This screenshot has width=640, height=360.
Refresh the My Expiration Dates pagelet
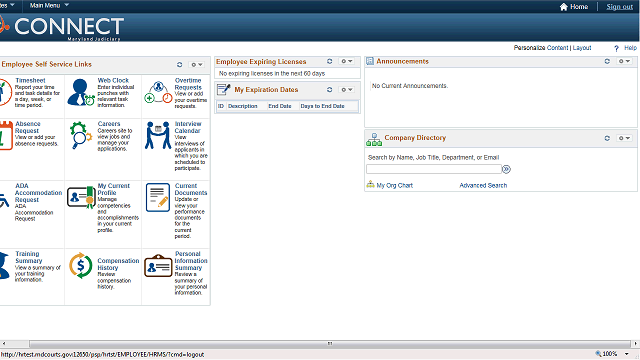(329, 89)
